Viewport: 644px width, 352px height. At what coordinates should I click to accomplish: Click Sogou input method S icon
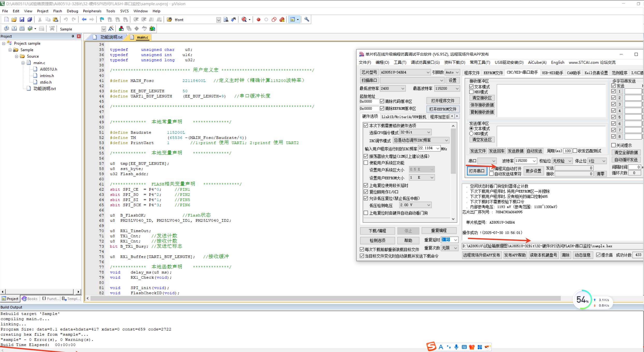(x=431, y=346)
